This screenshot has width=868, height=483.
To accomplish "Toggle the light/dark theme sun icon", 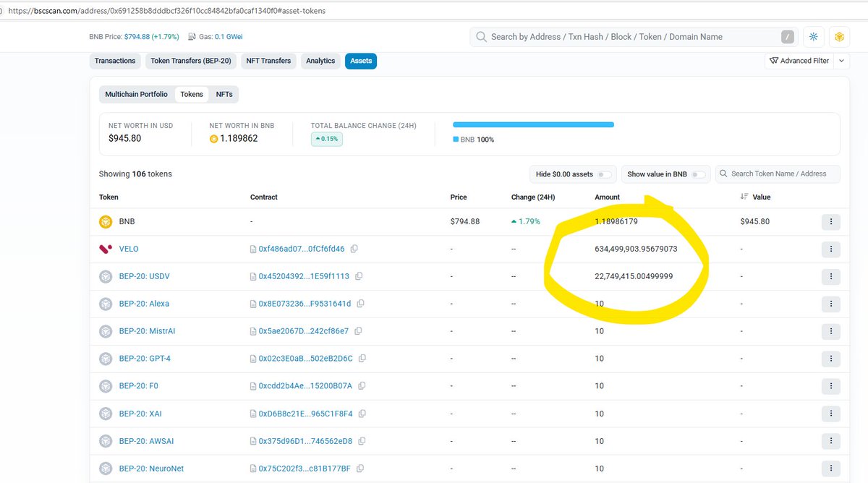I will pos(814,37).
